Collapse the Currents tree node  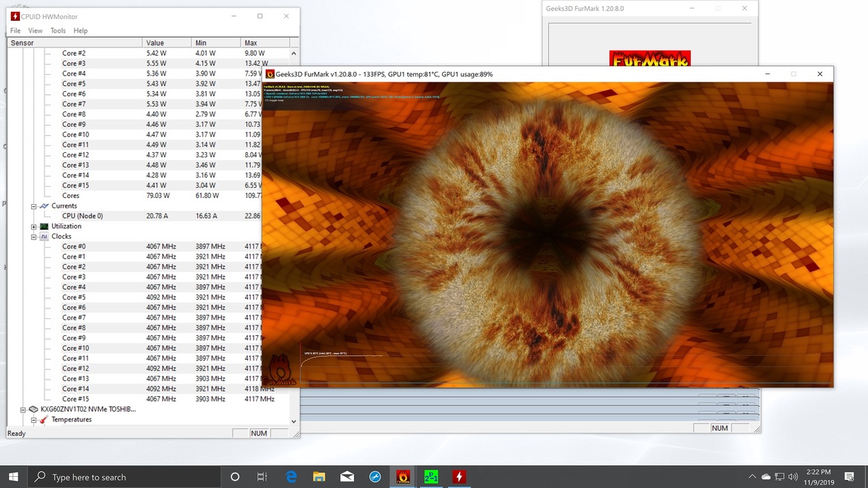tap(34, 206)
